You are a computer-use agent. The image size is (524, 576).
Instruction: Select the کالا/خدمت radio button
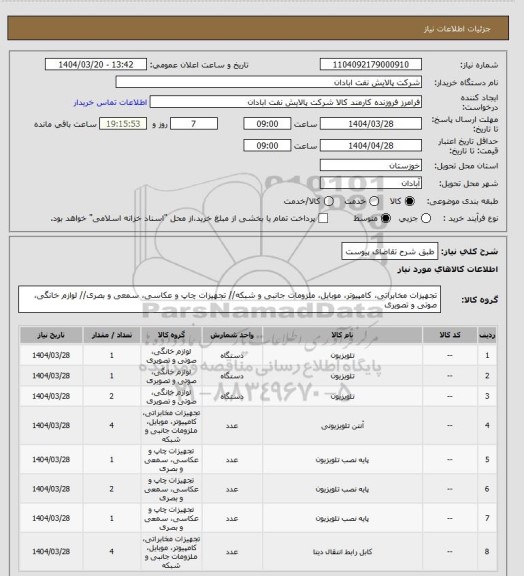[x=329, y=201]
